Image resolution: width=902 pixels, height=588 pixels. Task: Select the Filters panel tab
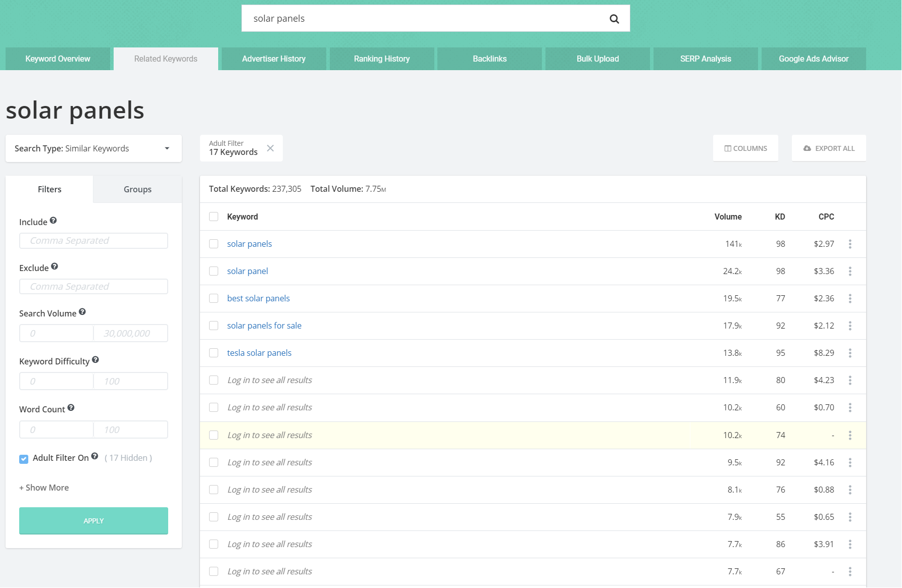click(x=49, y=189)
